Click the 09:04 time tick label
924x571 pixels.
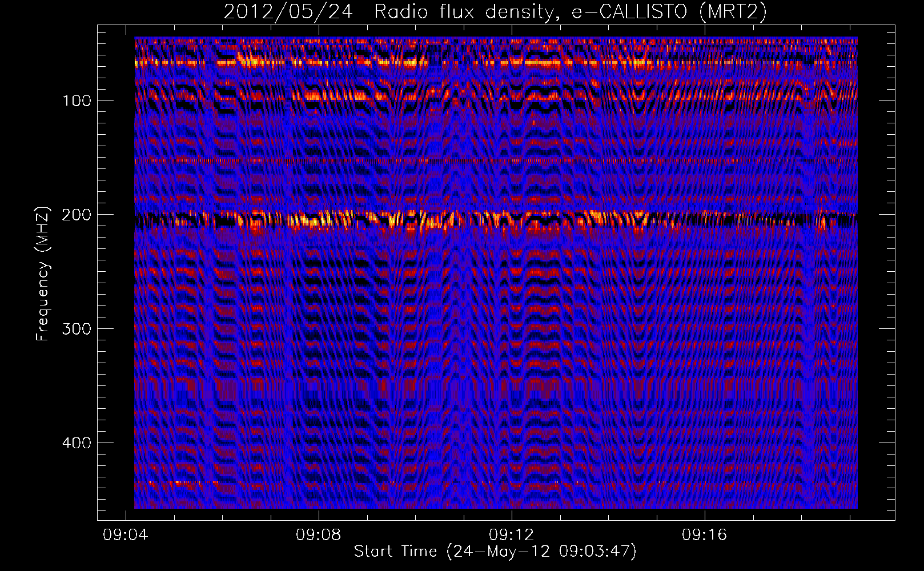click(x=125, y=535)
